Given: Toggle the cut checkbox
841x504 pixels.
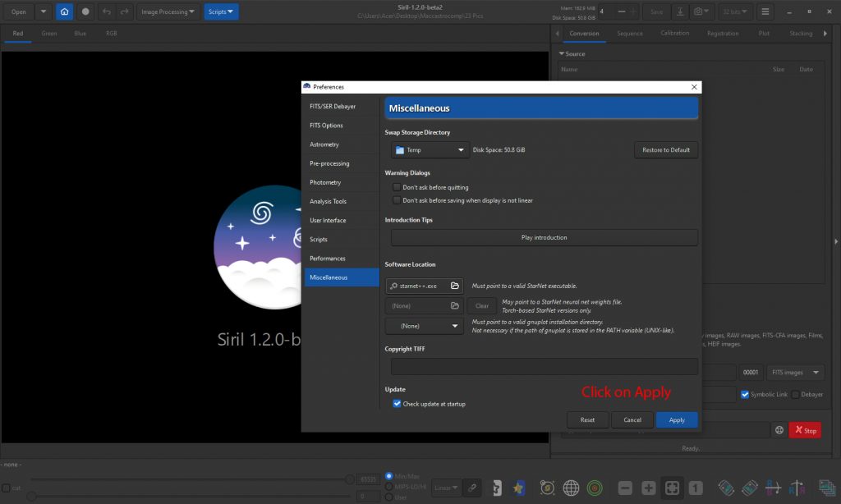Looking at the screenshot, I should click(x=6, y=488).
